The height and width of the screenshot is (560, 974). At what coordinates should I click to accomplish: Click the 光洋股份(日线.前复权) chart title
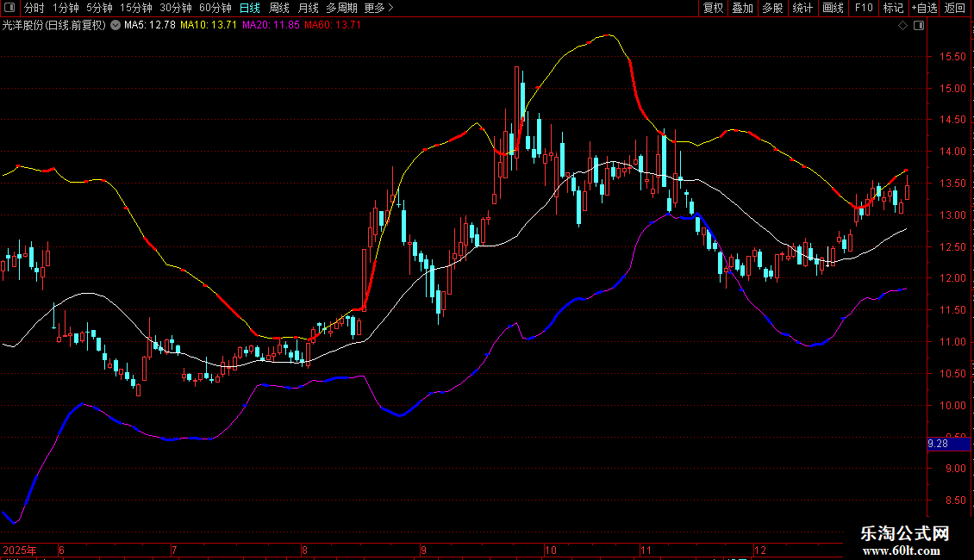(x=54, y=26)
